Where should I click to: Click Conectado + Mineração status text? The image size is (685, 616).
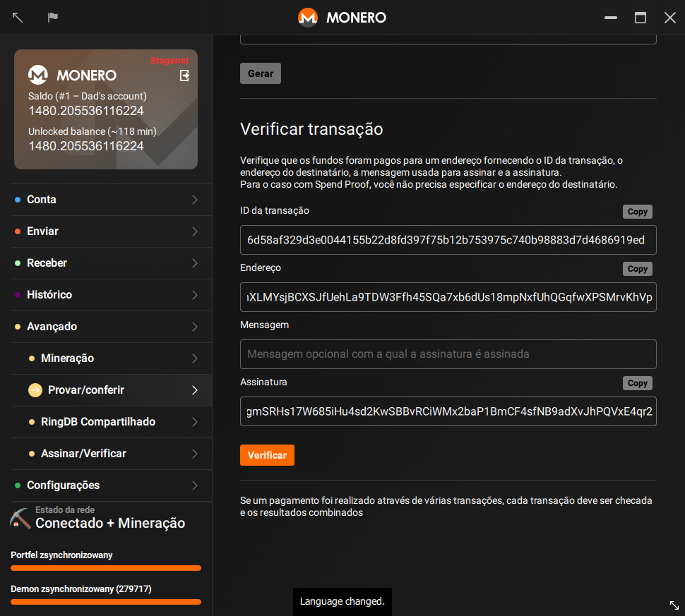[110, 523]
